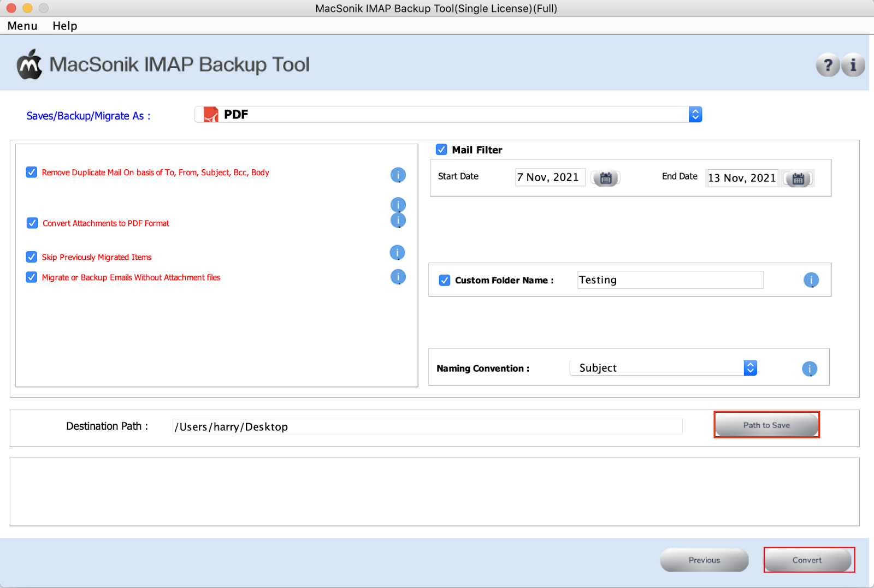The height and width of the screenshot is (588, 874).
Task: Click the "Naming Convention :" label
Action: tap(483, 369)
